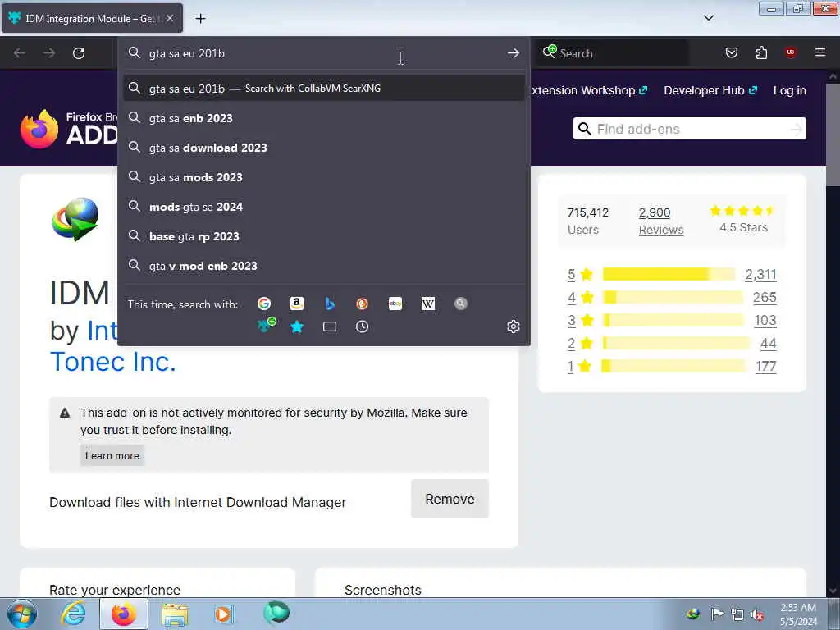Search browsing history using the clock icon
Image resolution: width=840 pixels, height=630 pixels.
[362, 326]
